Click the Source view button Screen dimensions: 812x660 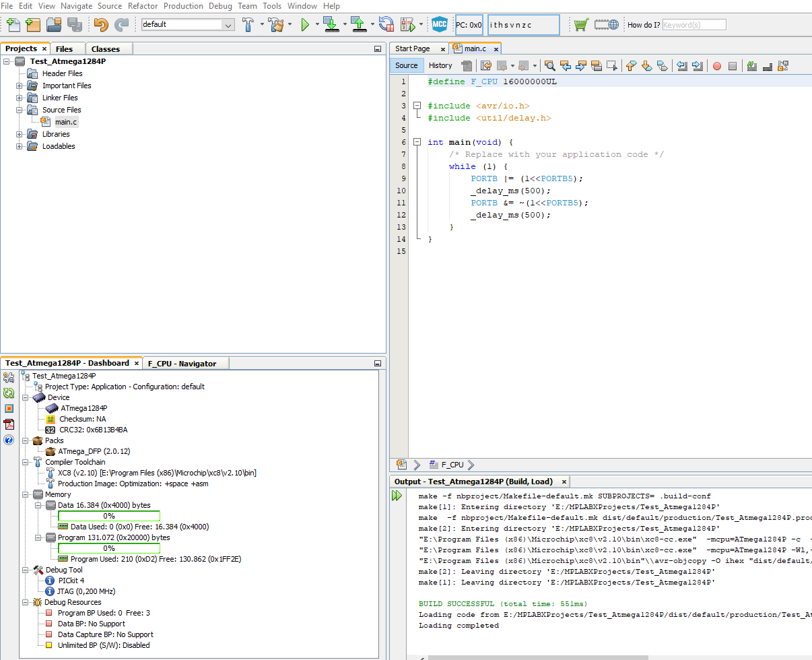coord(406,65)
